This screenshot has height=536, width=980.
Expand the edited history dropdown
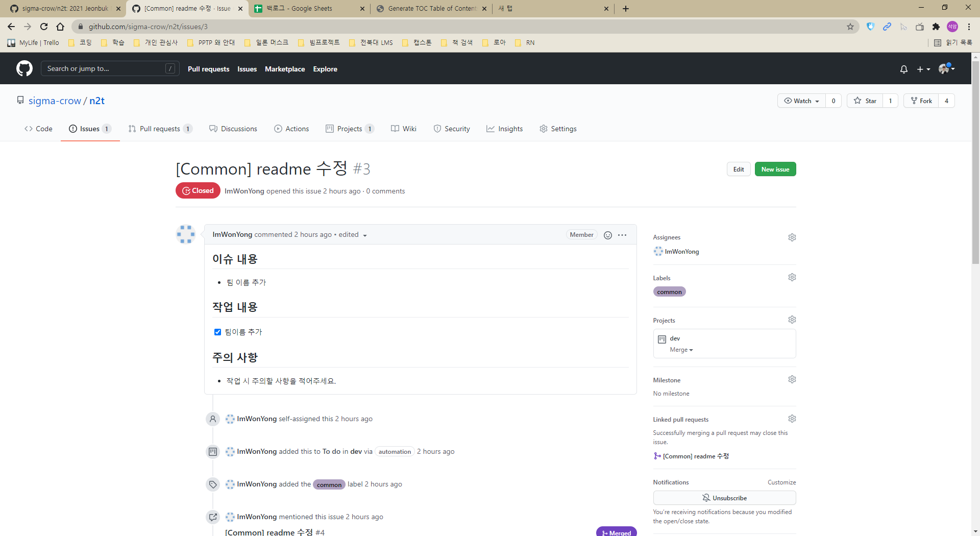pos(353,235)
